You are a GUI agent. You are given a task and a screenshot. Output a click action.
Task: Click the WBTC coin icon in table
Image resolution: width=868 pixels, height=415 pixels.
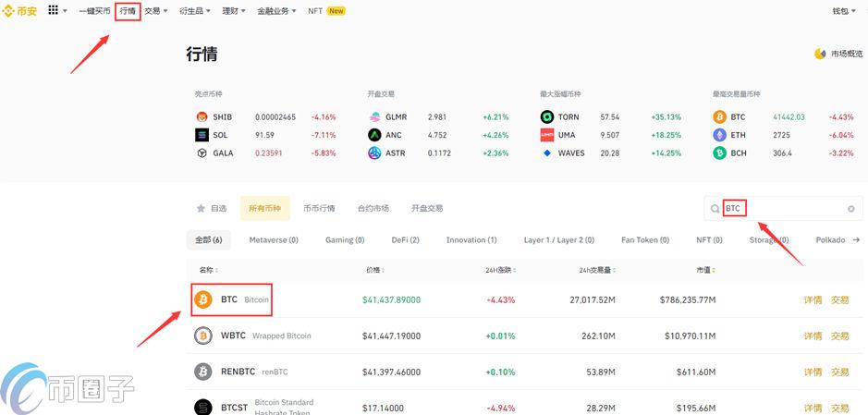(x=202, y=336)
